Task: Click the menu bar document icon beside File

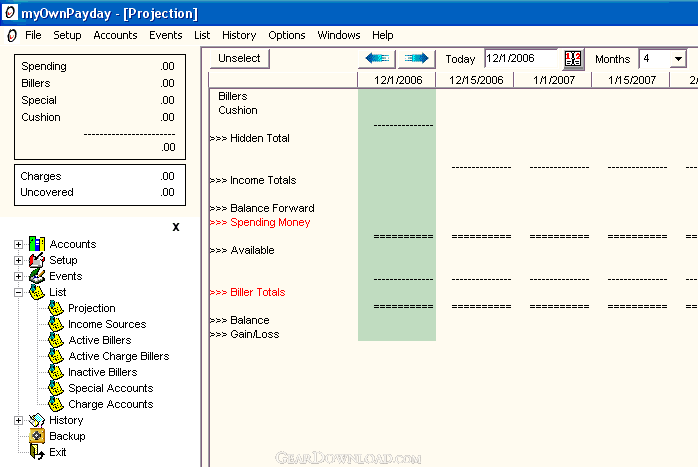Action: [x=12, y=35]
